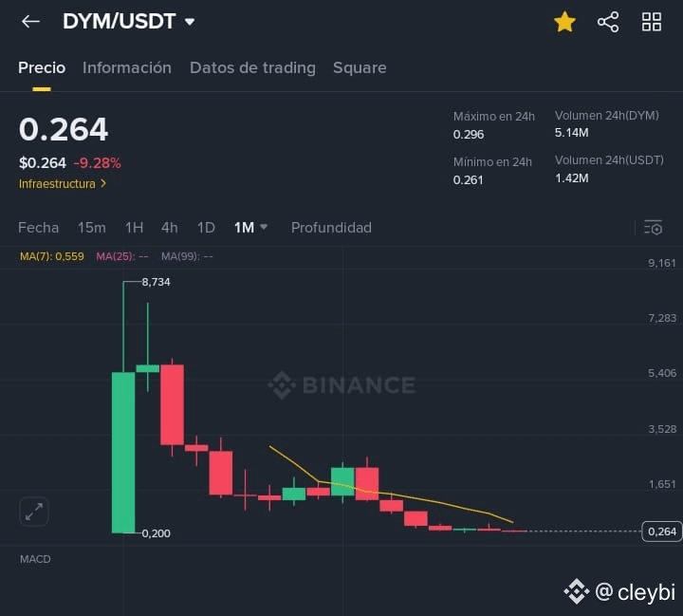The image size is (683, 616).
Task: Select the Precio tab
Action: pos(42,68)
